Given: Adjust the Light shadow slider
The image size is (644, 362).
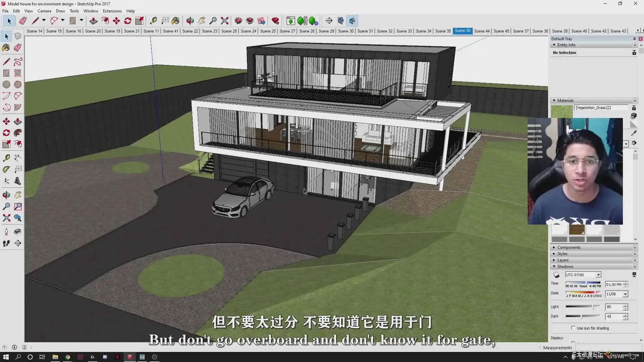Looking at the screenshot, I should pos(594,307).
